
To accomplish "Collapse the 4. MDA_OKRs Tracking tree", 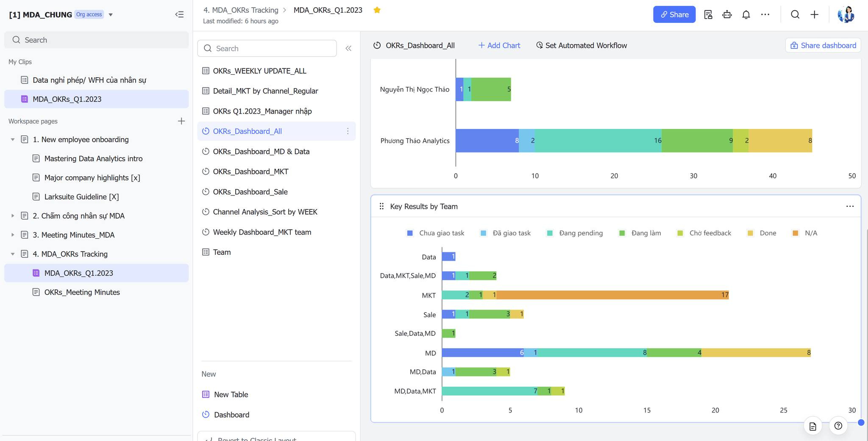I will pyautogui.click(x=13, y=254).
